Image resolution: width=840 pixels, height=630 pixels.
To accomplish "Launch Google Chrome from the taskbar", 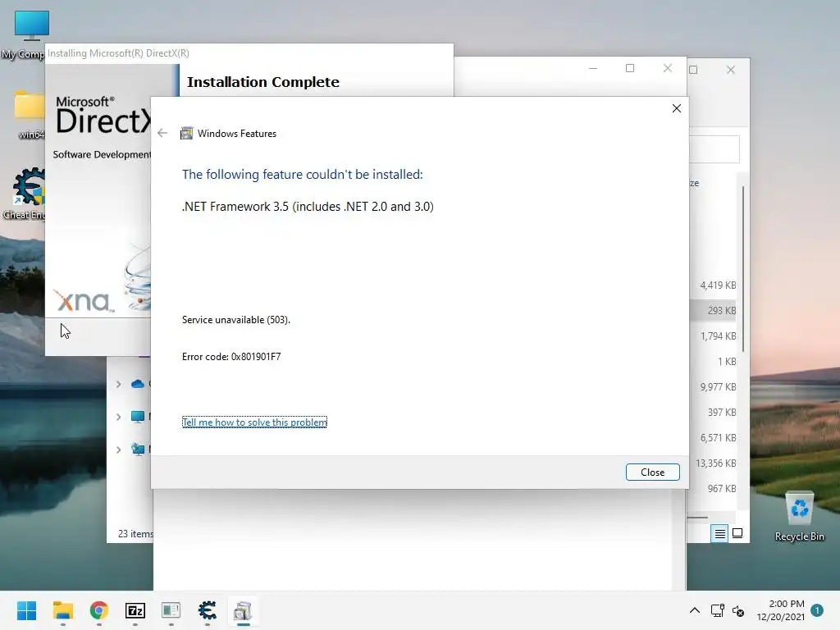I will pyautogui.click(x=98, y=610).
